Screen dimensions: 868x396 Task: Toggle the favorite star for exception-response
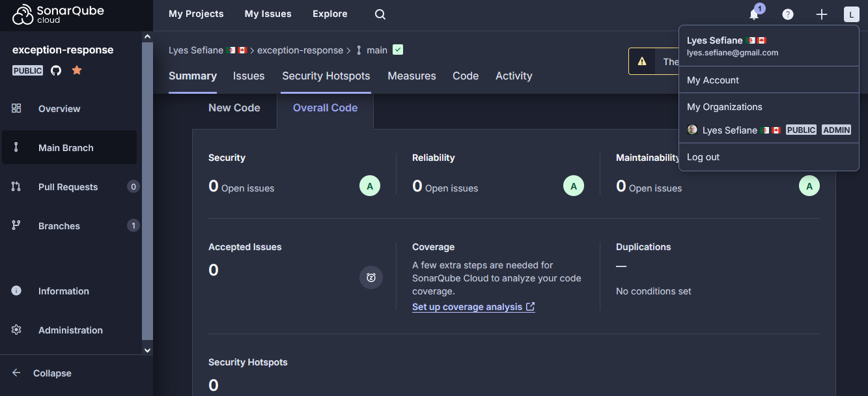pyautogui.click(x=77, y=70)
